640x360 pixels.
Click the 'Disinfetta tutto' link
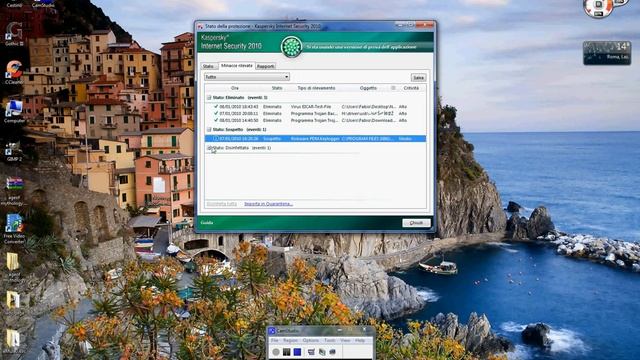222,204
